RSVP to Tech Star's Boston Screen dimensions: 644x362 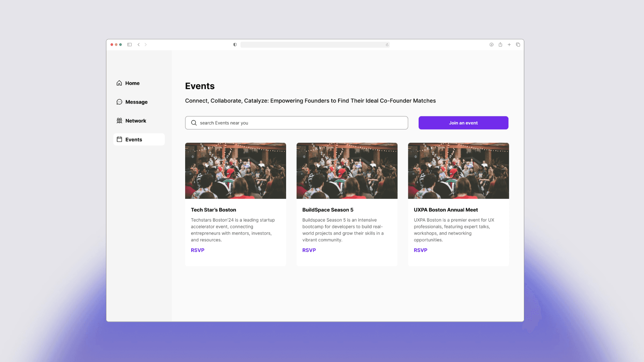(x=198, y=250)
